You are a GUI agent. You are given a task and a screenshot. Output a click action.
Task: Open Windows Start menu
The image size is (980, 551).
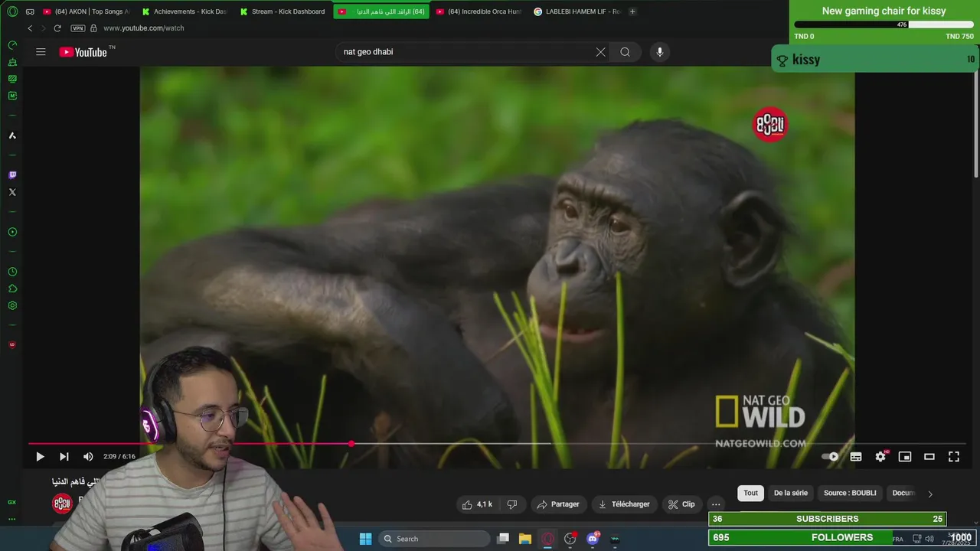pyautogui.click(x=366, y=539)
